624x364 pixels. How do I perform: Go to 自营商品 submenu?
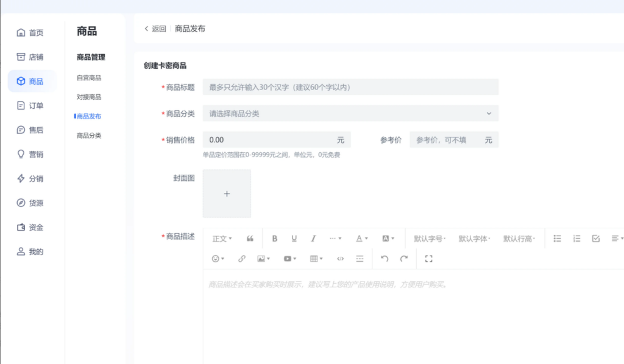tap(89, 78)
